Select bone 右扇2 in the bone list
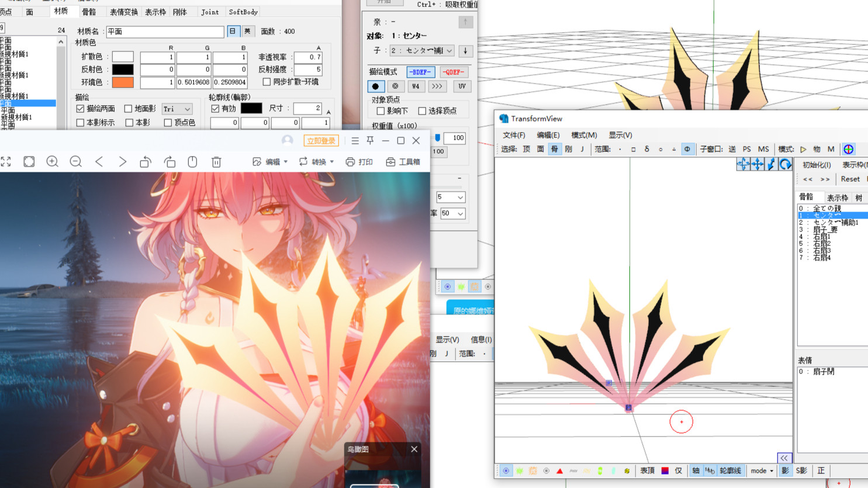This screenshot has width=868, height=488. point(821,244)
